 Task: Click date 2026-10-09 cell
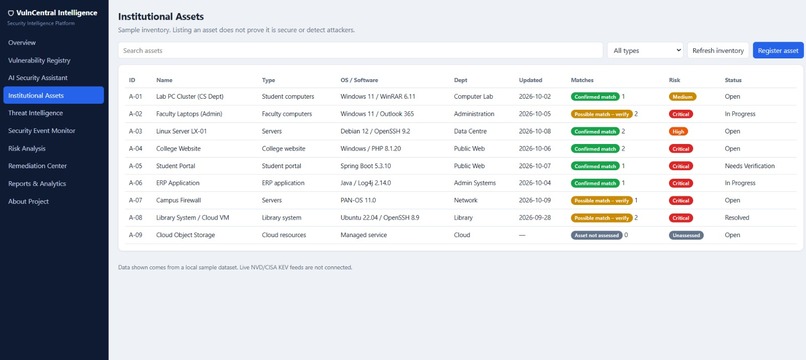(x=535, y=201)
